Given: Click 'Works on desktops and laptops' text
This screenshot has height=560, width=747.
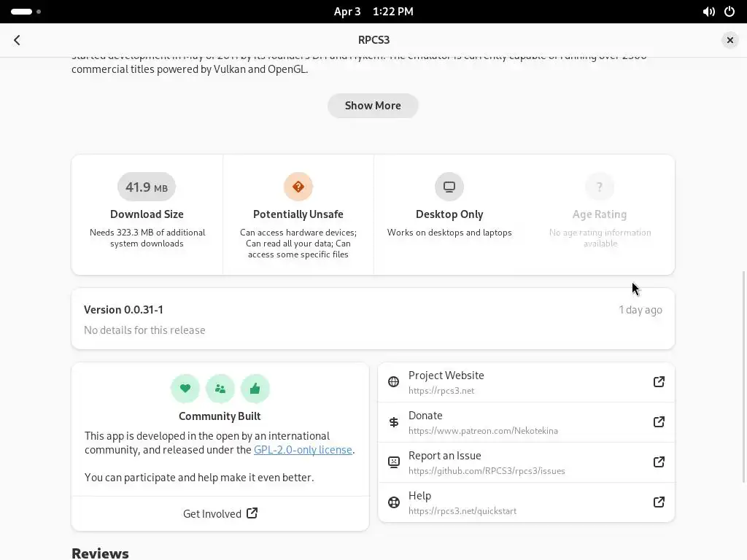Looking at the screenshot, I should pyautogui.click(x=449, y=233).
